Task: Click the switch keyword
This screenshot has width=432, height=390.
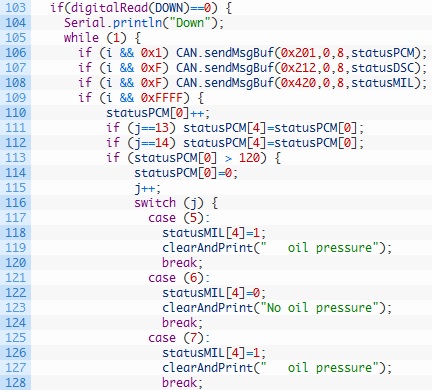Action: point(155,203)
